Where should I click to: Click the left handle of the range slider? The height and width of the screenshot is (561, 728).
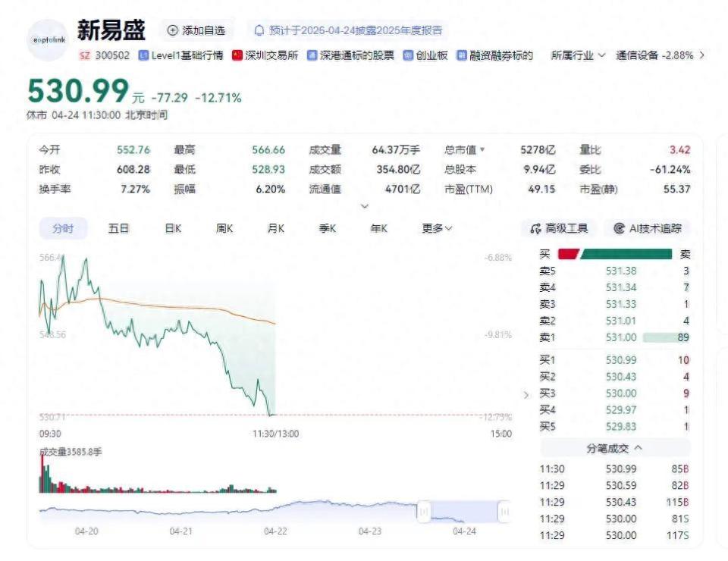(x=423, y=512)
